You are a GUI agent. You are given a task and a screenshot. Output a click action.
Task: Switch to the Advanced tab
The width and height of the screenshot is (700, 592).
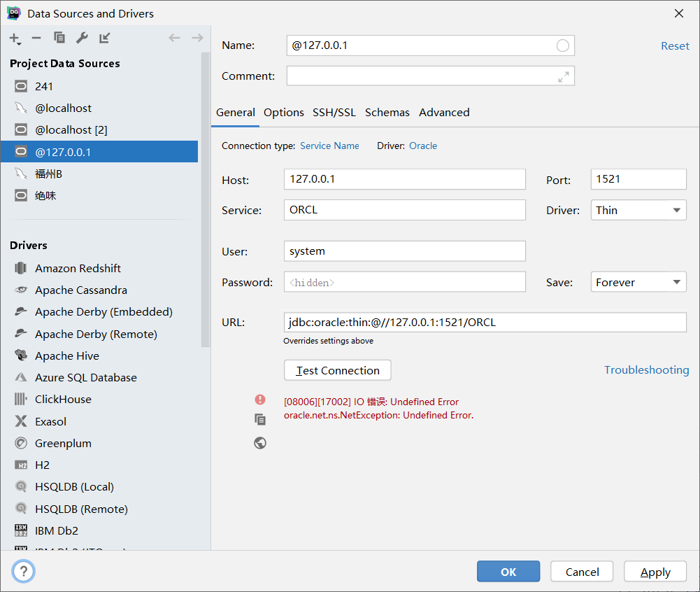(444, 113)
